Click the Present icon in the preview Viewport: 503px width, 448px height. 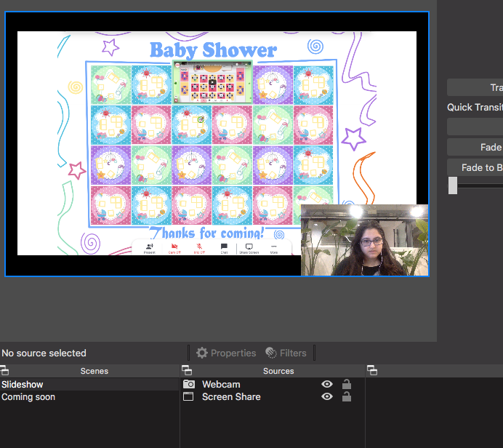click(x=149, y=247)
